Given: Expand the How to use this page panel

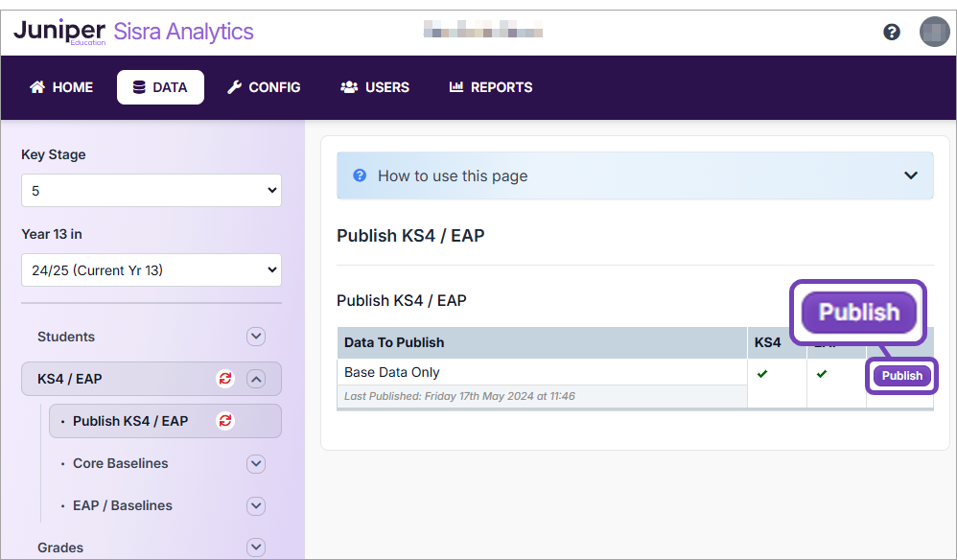Looking at the screenshot, I should pos(911,175).
